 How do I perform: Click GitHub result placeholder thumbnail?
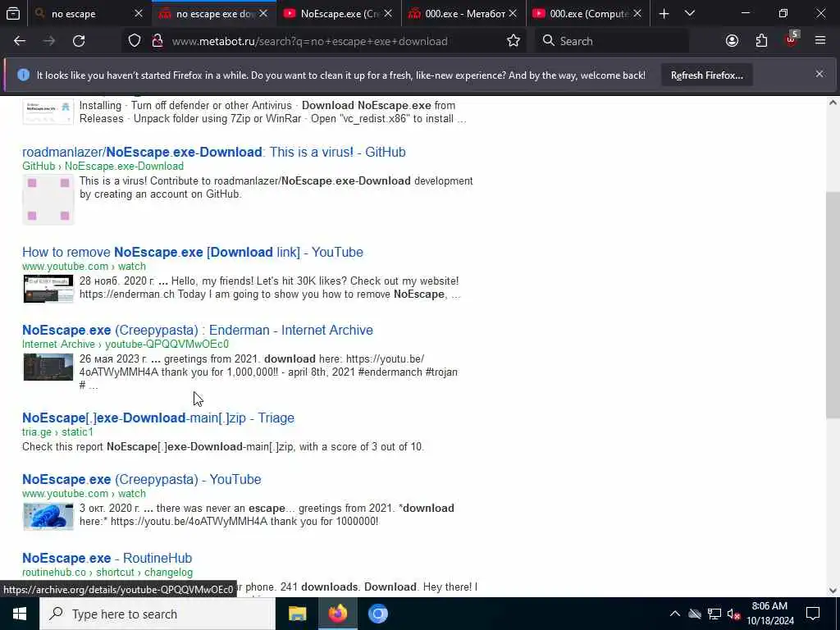(48, 199)
